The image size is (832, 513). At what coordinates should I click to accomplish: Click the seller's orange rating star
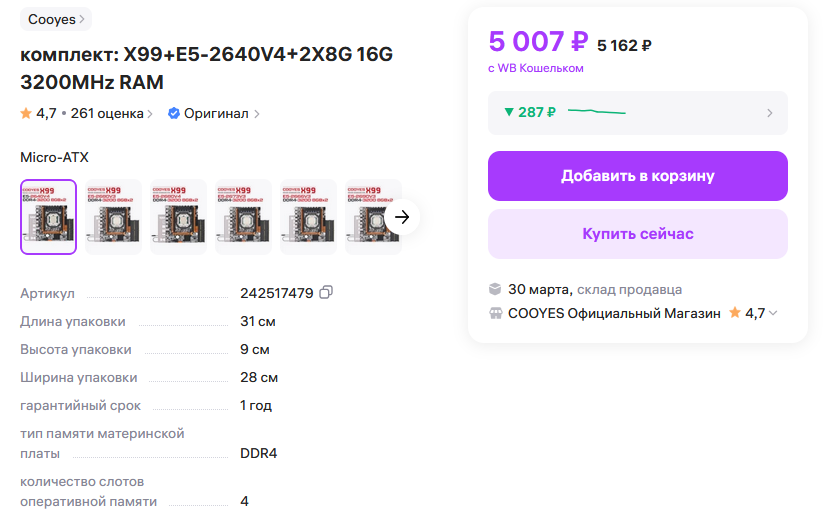click(x=735, y=313)
